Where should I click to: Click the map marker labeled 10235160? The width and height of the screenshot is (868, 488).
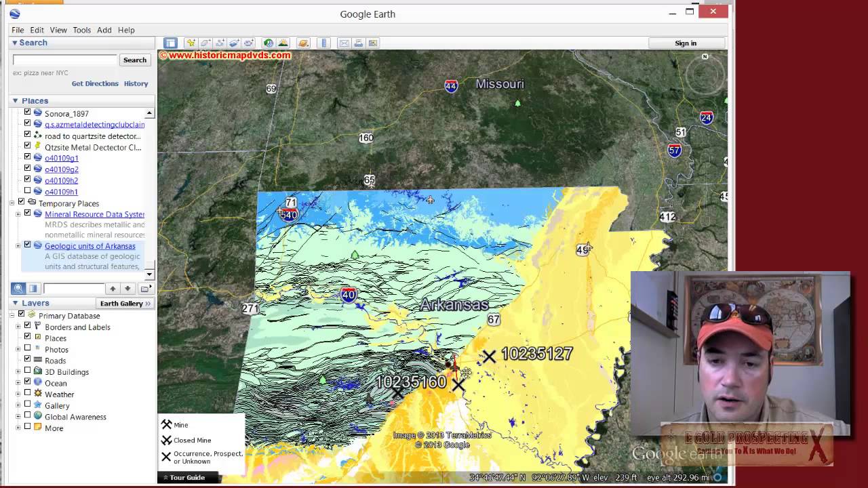458,384
